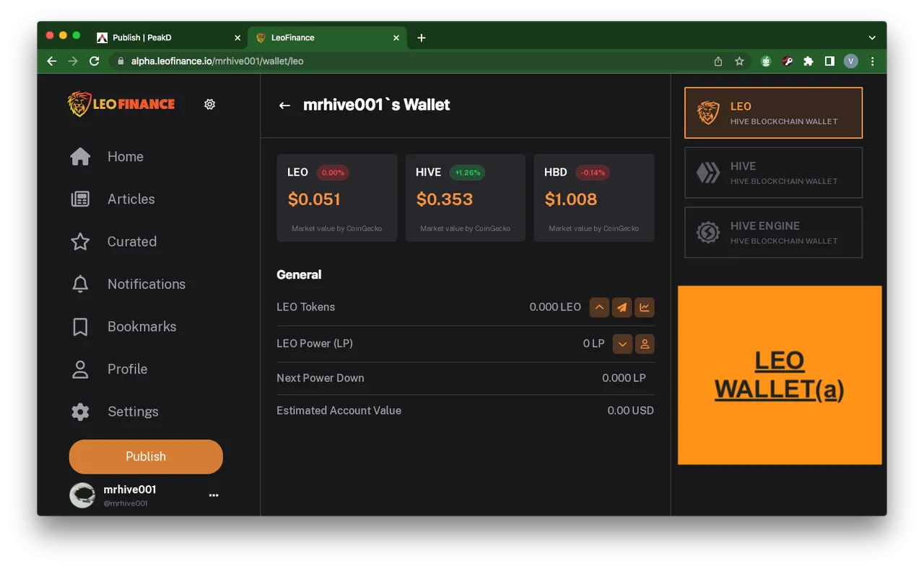
Task: Click the share page icon in address bar
Action: pos(718,61)
